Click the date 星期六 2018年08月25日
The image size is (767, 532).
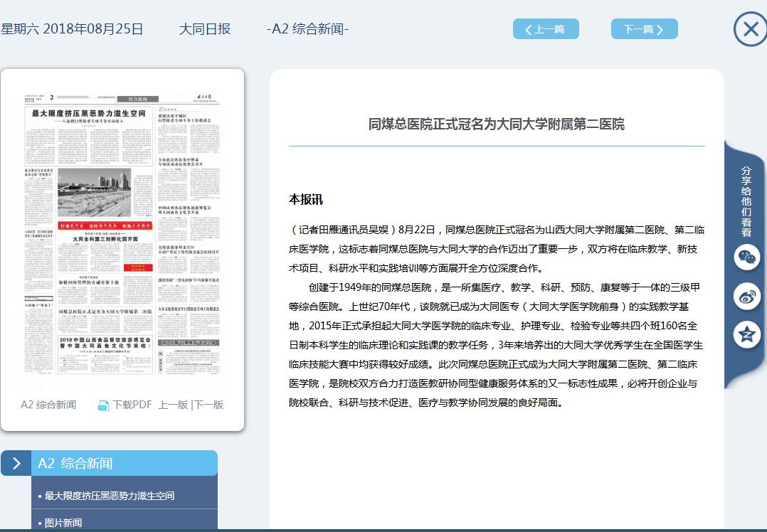tap(72, 29)
